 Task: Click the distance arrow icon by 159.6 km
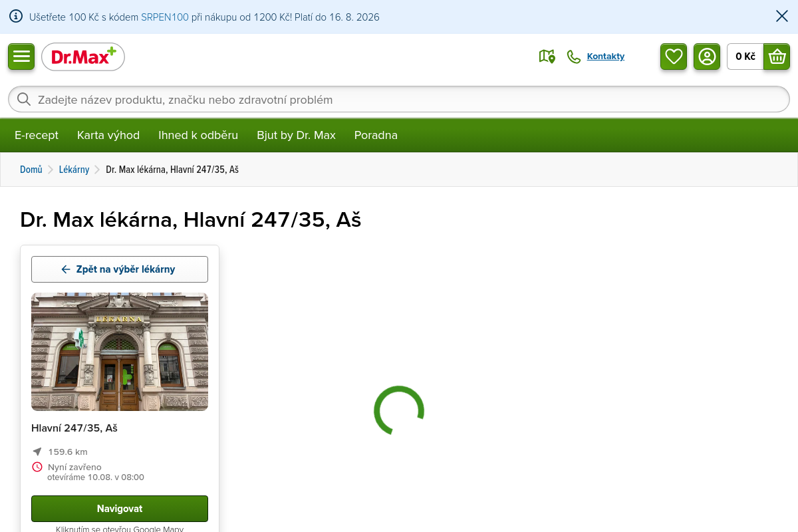pos(37,452)
